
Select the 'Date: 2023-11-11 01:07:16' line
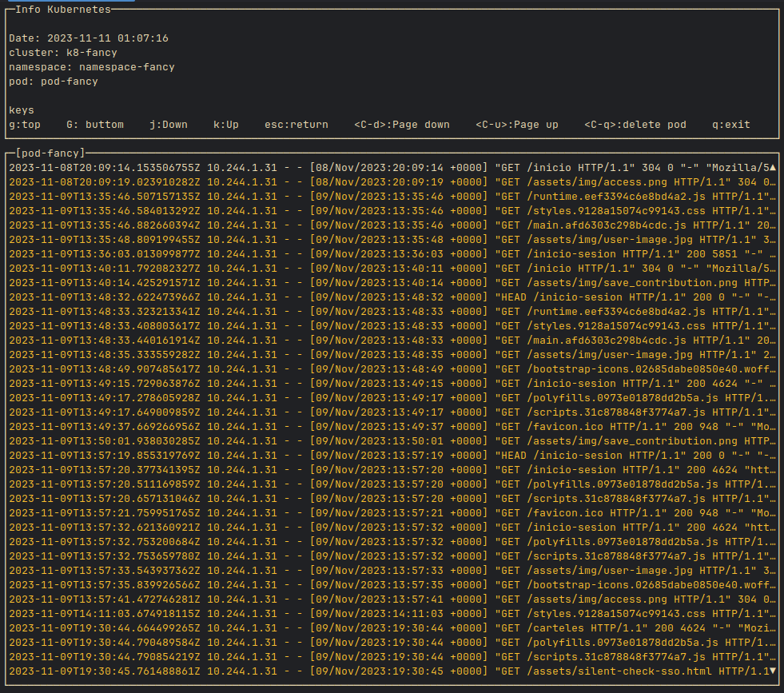(89, 38)
